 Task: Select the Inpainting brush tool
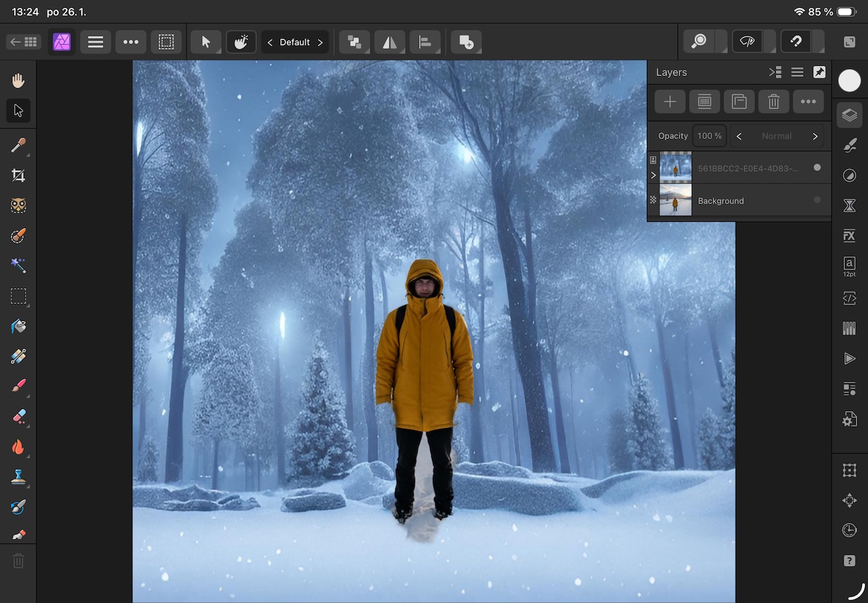coord(18,507)
